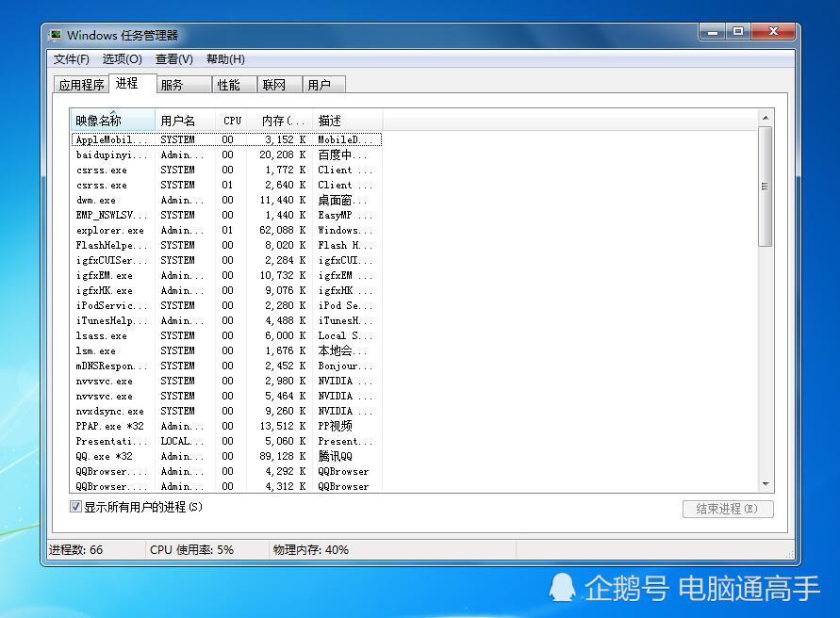This screenshot has width=840, height=618.
Task: Click the 腾讯QQ description cell
Action: point(336,456)
